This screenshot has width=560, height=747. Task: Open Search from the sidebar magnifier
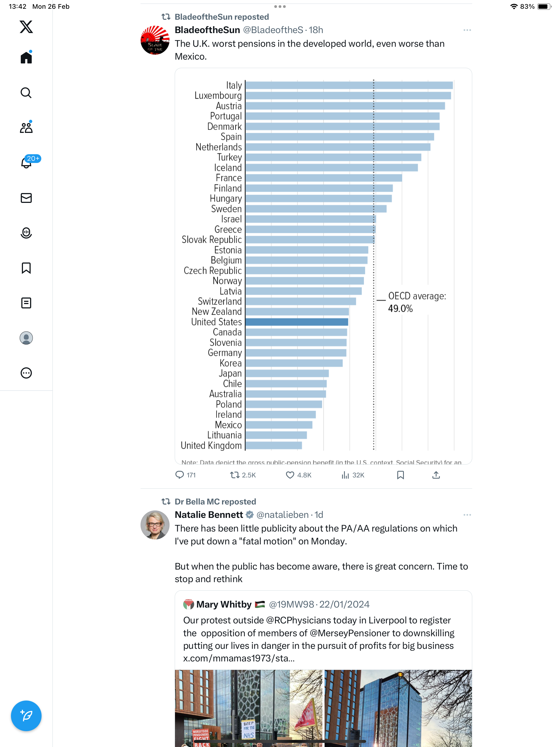26,92
